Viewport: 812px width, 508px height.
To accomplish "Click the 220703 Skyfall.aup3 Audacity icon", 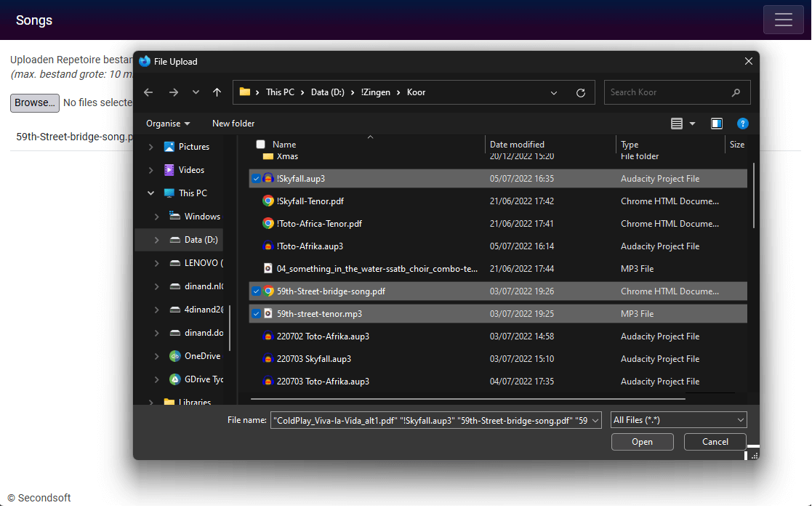I will point(268,359).
